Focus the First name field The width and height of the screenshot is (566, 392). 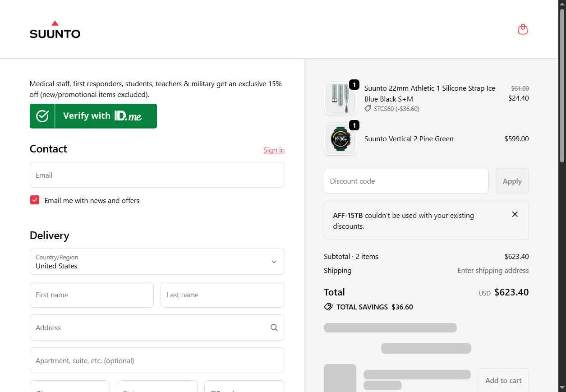(92, 295)
